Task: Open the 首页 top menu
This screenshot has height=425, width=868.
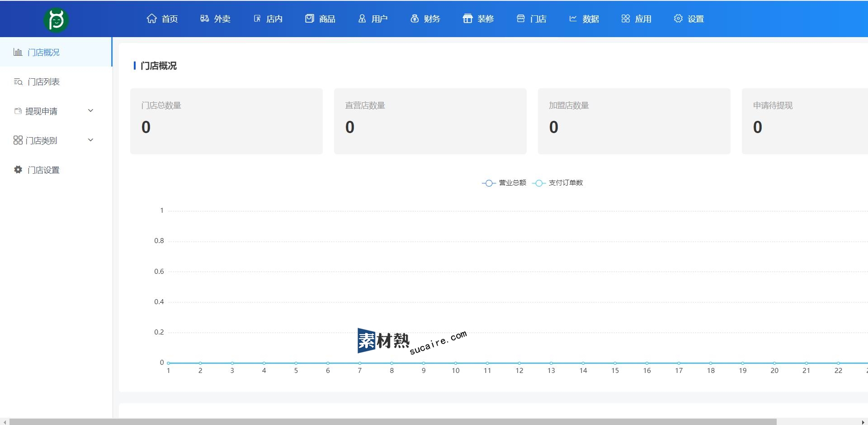Action: [162, 19]
